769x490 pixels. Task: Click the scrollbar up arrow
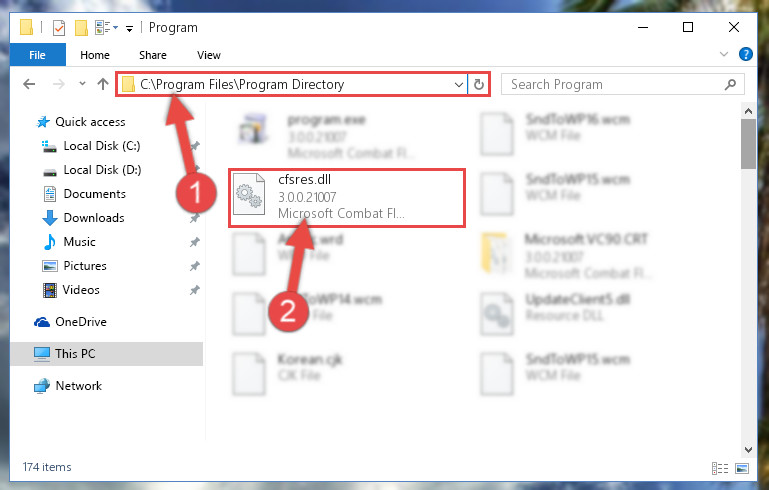(x=748, y=111)
